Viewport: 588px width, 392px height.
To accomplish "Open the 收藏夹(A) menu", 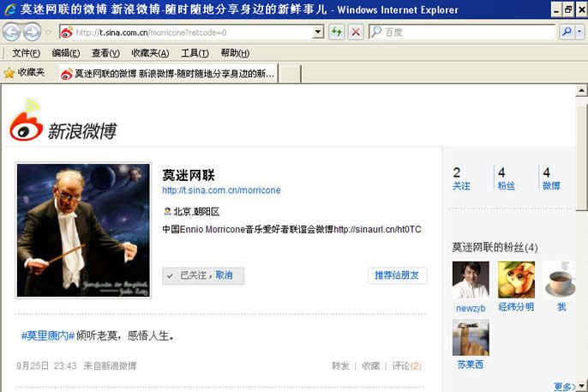I will pyautogui.click(x=150, y=53).
